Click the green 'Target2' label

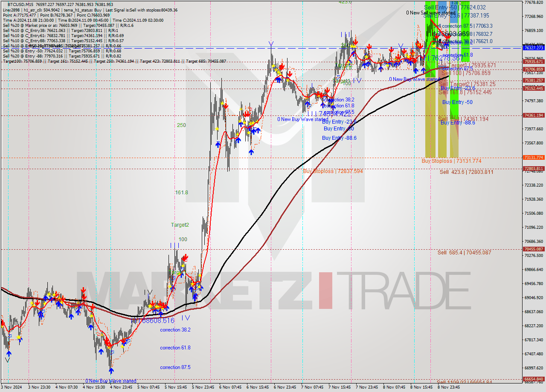(x=180, y=225)
